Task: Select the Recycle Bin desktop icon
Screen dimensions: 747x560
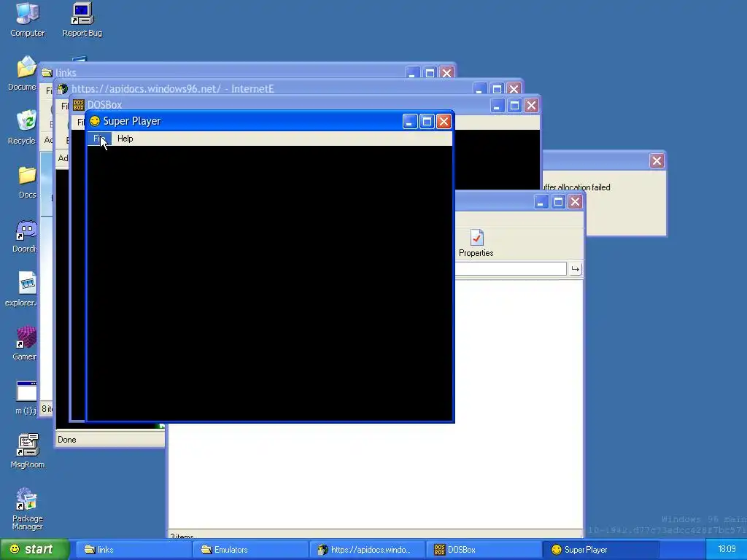Action: click(23, 127)
